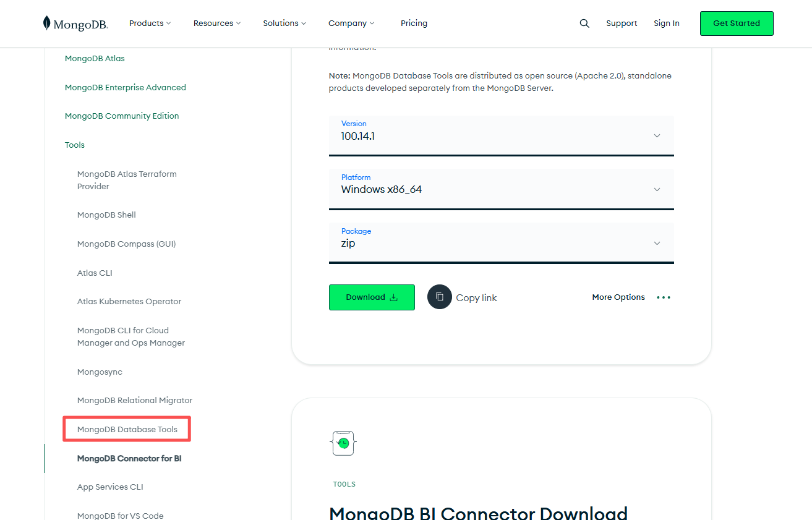
Task: Expand the Version 100.14.1 dropdown
Action: [x=502, y=136]
